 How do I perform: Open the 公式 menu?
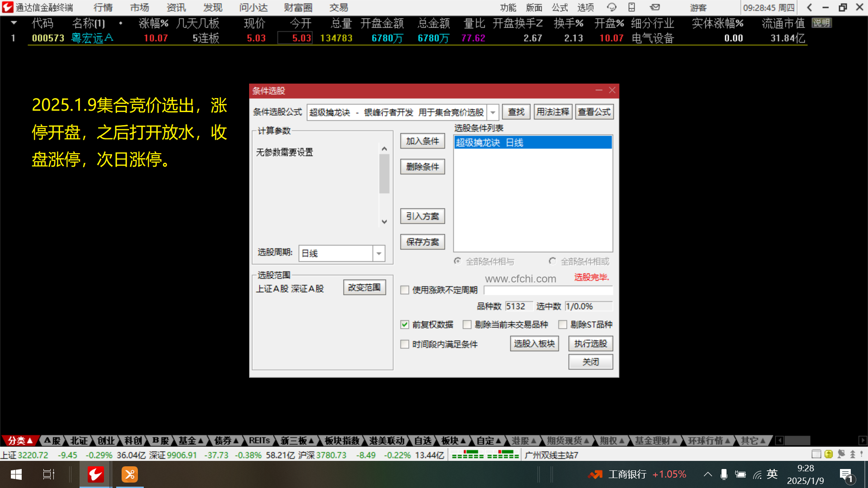coord(560,7)
